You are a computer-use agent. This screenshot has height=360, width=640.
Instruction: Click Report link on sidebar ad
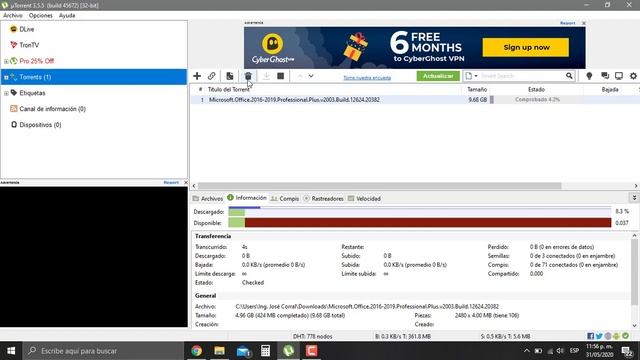pos(171,182)
